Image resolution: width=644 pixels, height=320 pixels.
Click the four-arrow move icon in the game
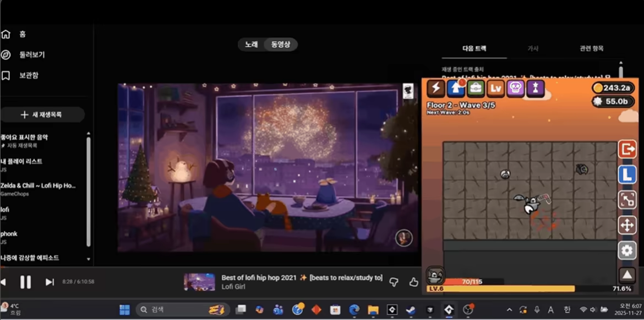[x=627, y=225]
